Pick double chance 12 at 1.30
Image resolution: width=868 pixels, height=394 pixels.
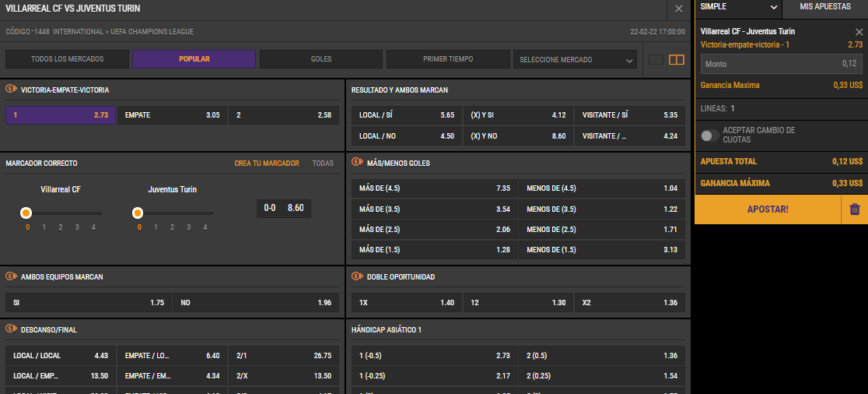coord(518,303)
